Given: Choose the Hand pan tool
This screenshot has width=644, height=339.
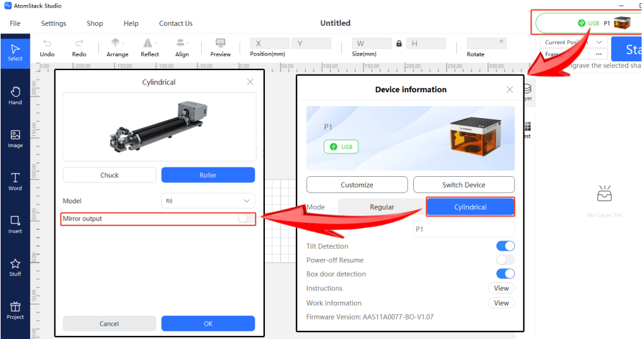Looking at the screenshot, I should pyautogui.click(x=15, y=96).
